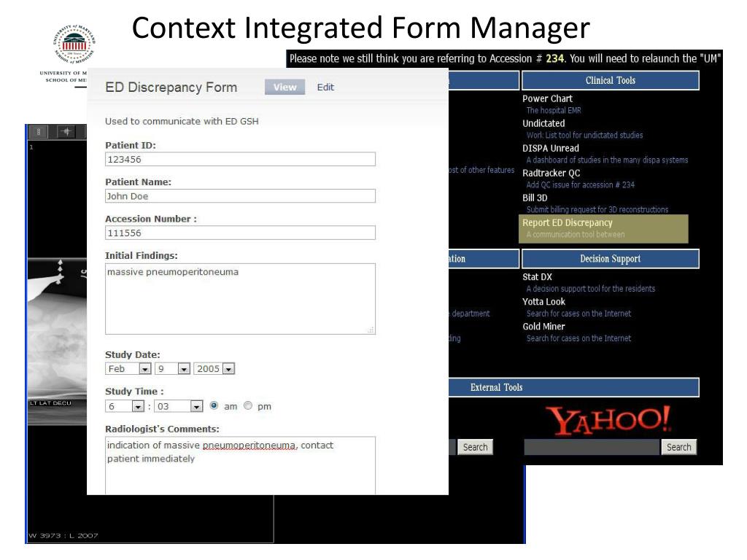This screenshot has width=747, height=560.
Task: Open Gold Miner case search
Action: pos(543,326)
